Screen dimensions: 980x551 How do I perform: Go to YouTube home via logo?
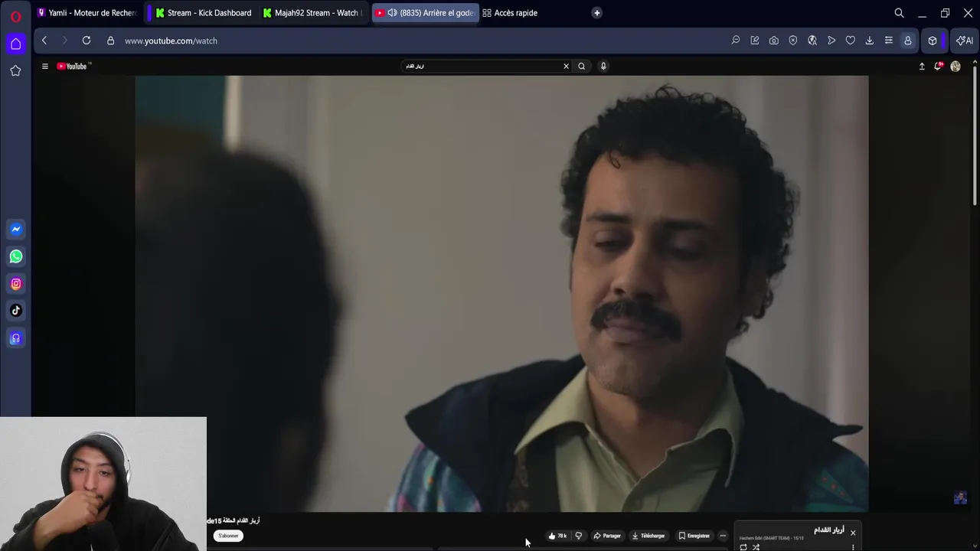73,67
